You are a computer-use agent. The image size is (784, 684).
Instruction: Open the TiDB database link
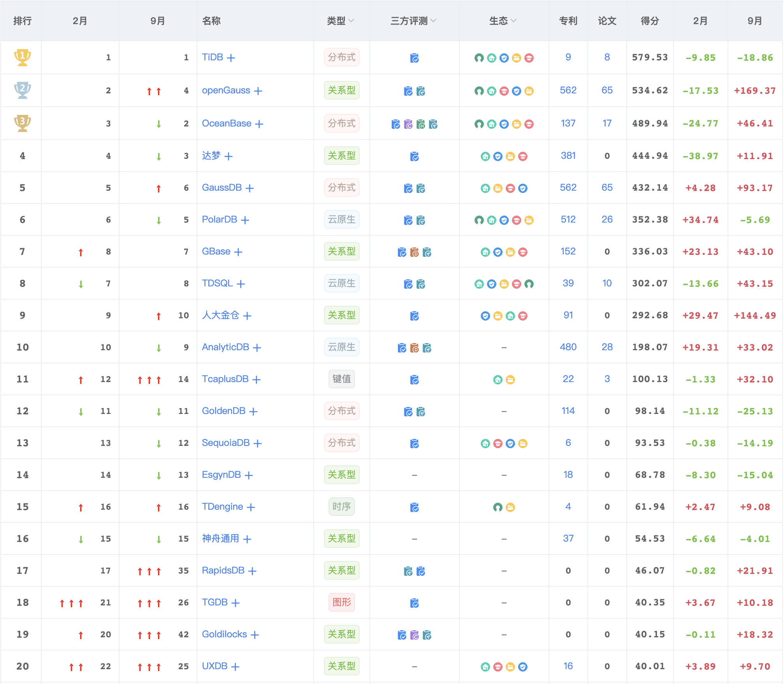(213, 57)
